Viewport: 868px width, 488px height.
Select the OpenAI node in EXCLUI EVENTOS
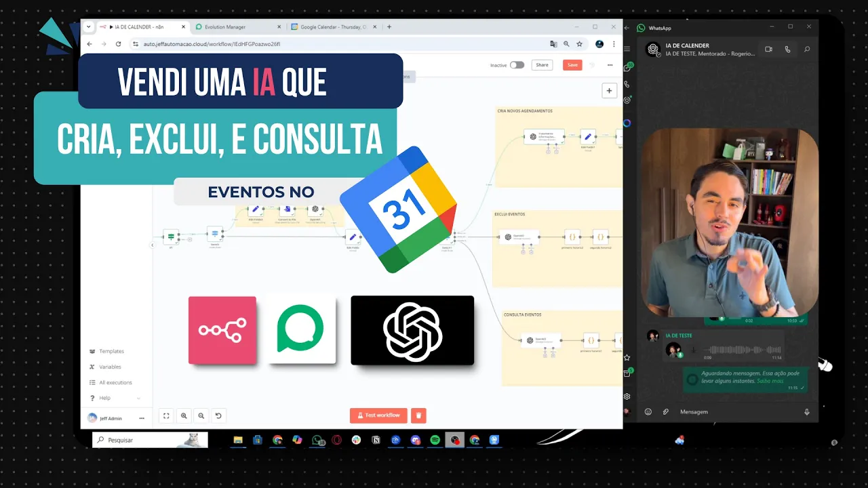tap(520, 237)
